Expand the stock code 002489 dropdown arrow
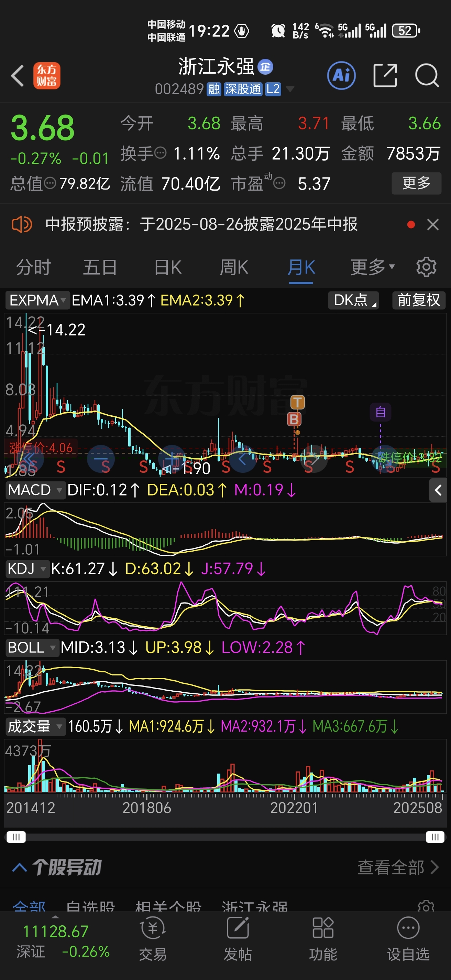Viewport: 451px width, 980px height. (290, 89)
